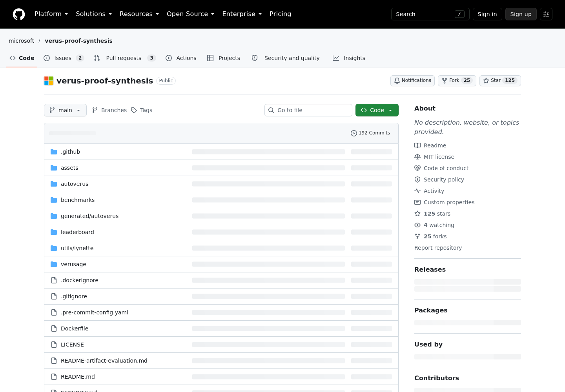Focus the Go to file field
The width and height of the screenshot is (565, 392).
tap(308, 110)
